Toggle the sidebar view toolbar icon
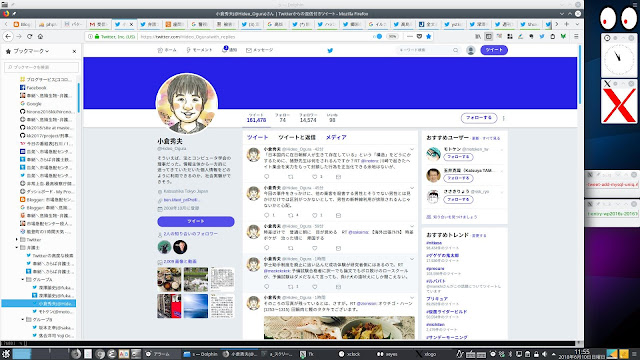The width and height of the screenshot is (640, 360). click(x=489, y=36)
